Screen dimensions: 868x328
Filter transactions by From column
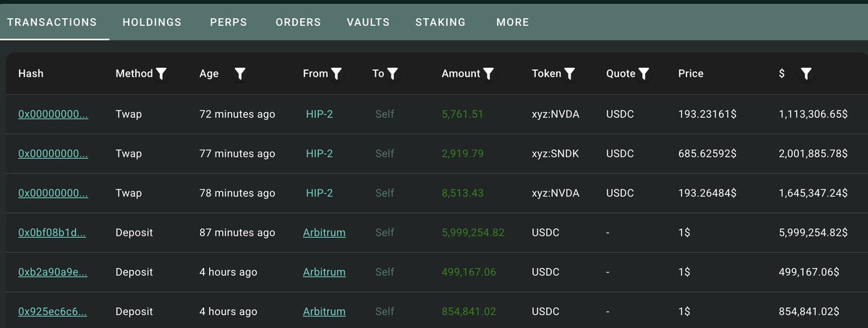(336, 74)
